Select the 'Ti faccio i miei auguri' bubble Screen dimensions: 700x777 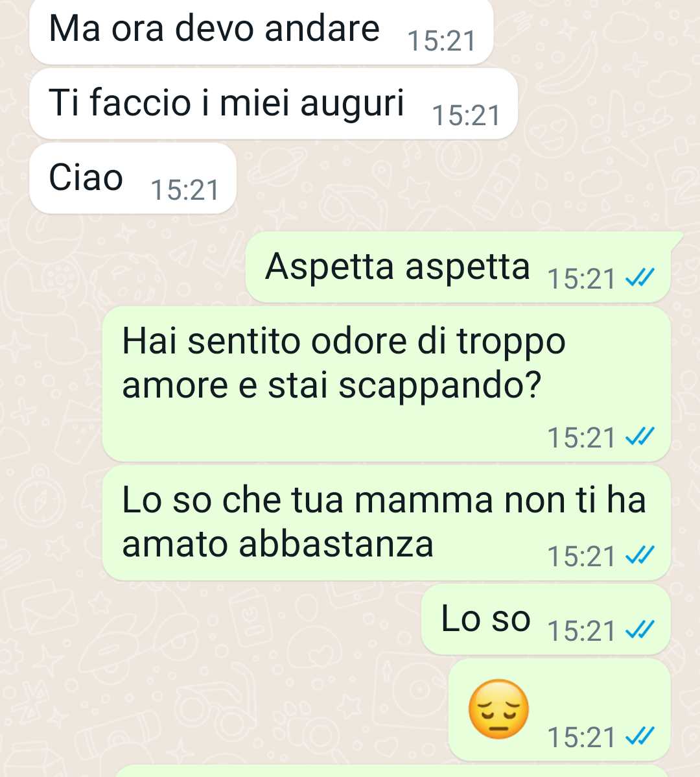click(274, 104)
